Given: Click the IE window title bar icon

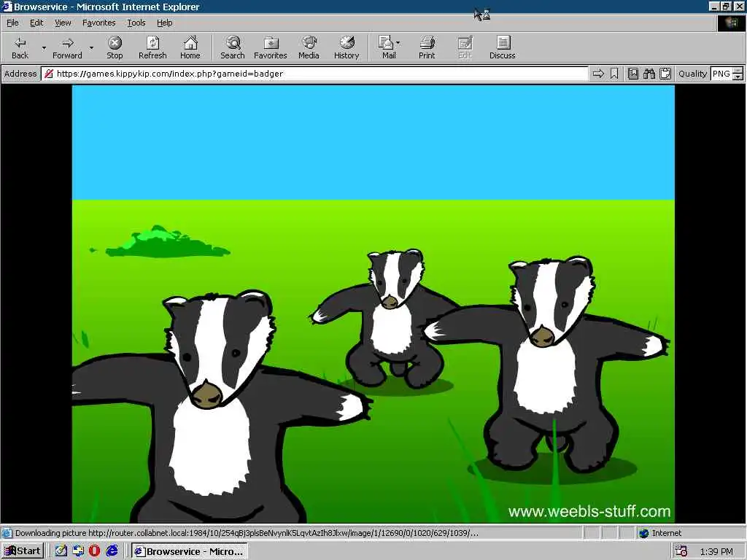Looking at the screenshot, I should (7, 7).
